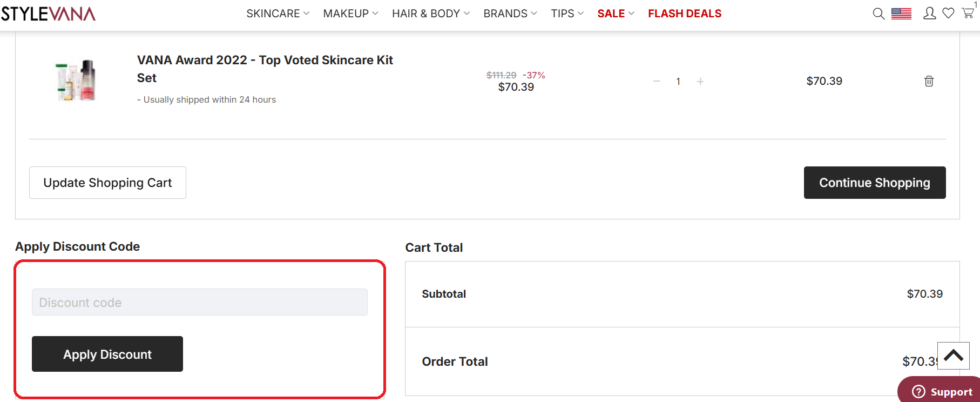Viewport: 980px width, 402px height.
Task: Go to Flash Deals
Action: [x=685, y=14]
